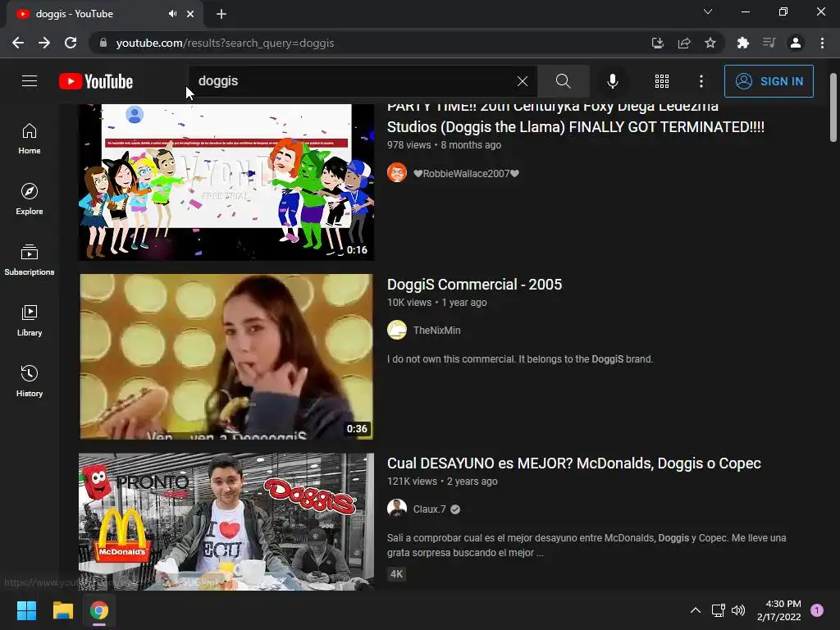840x630 pixels.
Task: Open Chrome media controls icon
Action: pyautogui.click(x=769, y=43)
